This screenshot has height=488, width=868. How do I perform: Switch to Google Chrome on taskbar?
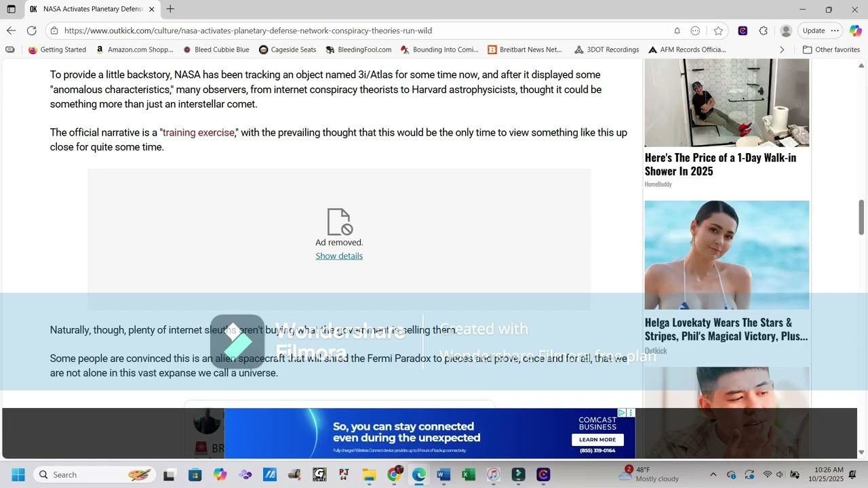click(x=394, y=474)
